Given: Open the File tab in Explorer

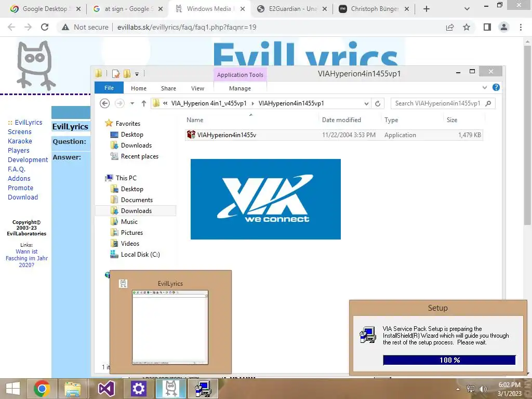Looking at the screenshot, I should coord(109,88).
